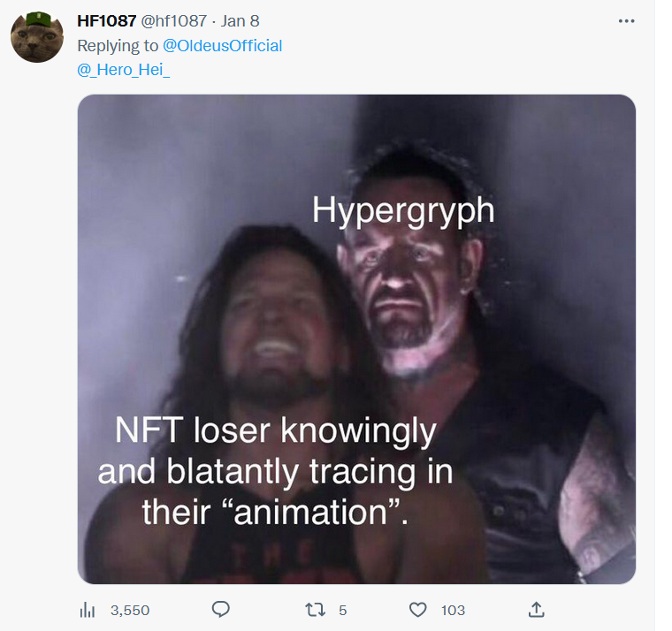Retweet using the retweet arrows icon

315,609
